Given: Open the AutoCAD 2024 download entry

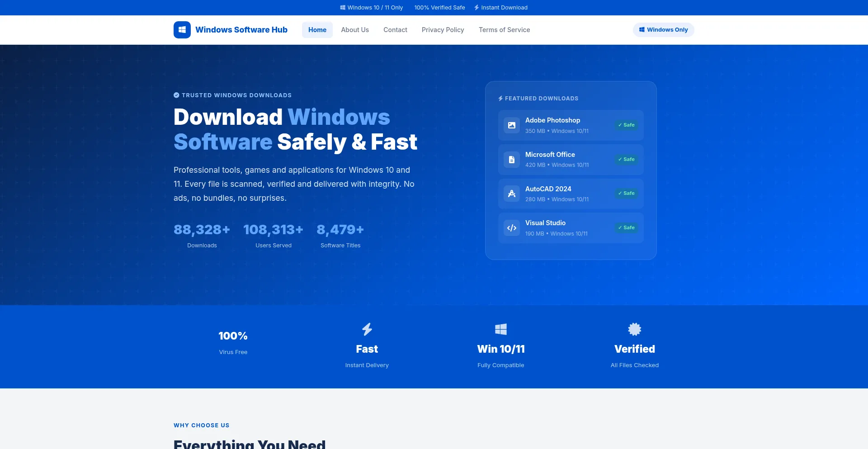Looking at the screenshot, I should [x=571, y=194].
